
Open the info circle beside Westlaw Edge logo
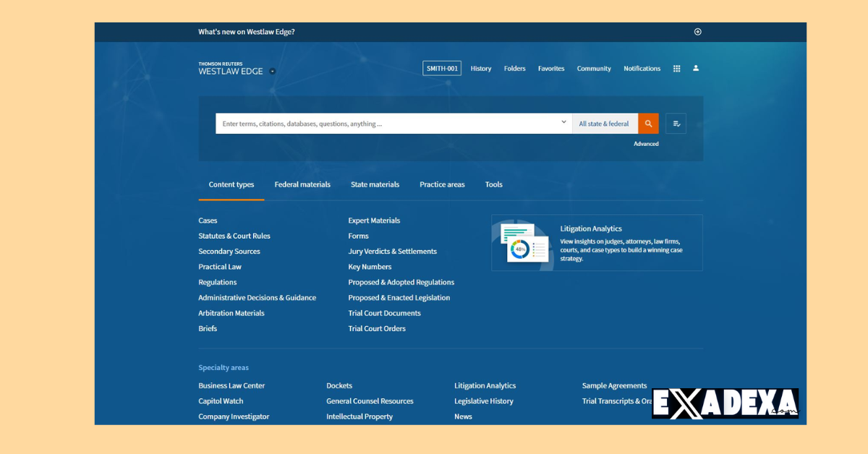point(273,71)
